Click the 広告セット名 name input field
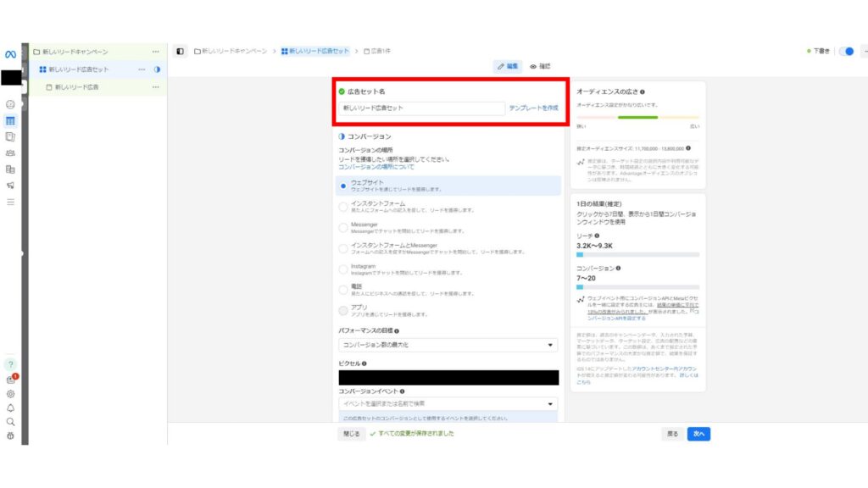This screenshot has width=868, height=488. click(424, 109)
